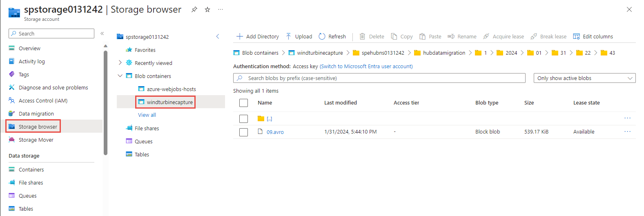Click Acquire lease icon
644x216 pixels.
pyautogui.click(x=486, y=36)
